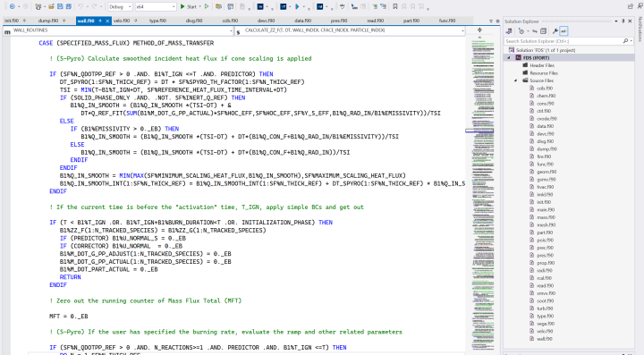
Task: Switch to the read.f90 tab
Action: coord(376,21)
